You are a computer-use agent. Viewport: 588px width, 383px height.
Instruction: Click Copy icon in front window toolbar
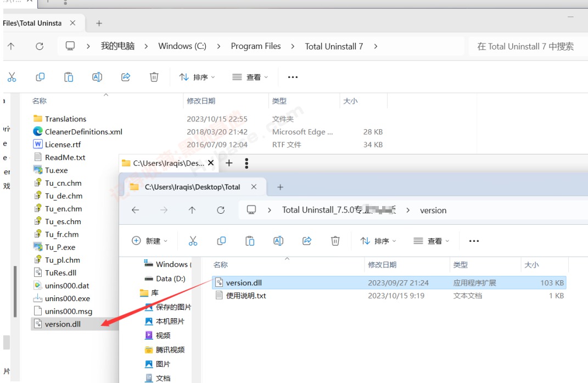coord(221,241)
